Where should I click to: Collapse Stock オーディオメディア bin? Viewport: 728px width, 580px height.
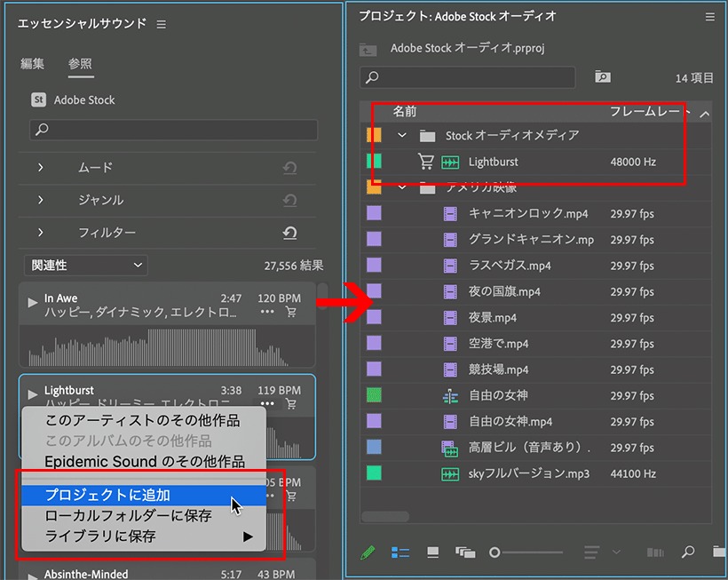tap(402, 135)
